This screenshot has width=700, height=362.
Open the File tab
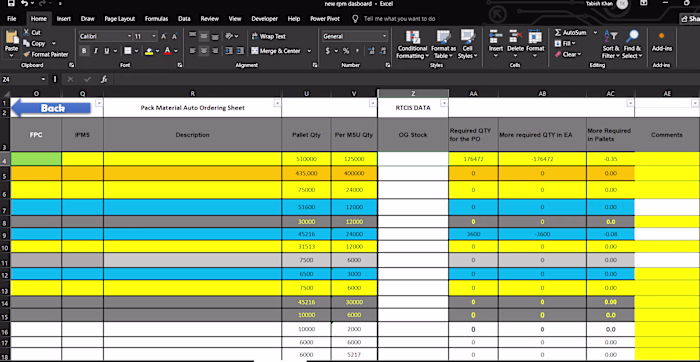(12, 19)
